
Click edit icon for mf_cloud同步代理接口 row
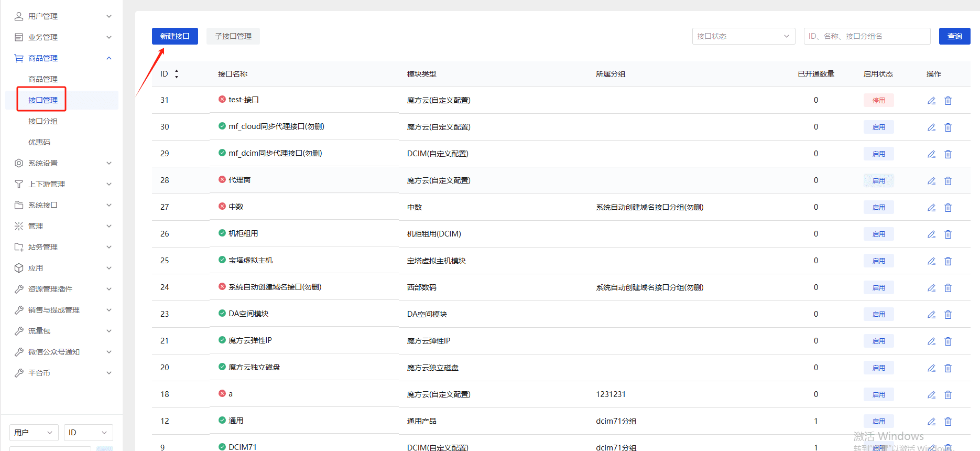[931, 127]
